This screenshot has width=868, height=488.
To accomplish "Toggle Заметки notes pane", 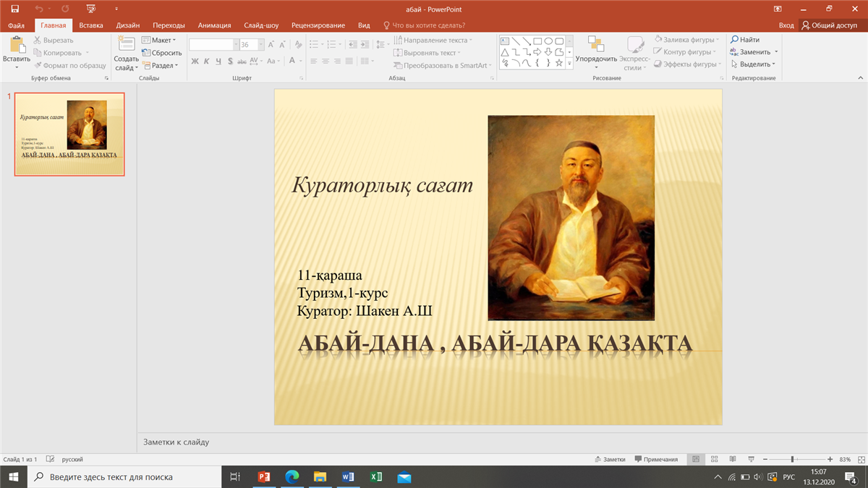I will [x=609, y=459].
